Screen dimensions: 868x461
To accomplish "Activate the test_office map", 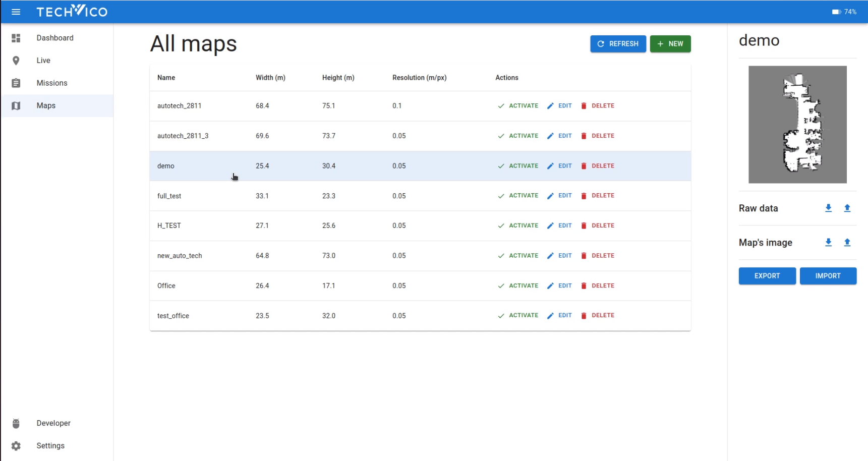I will pos(518,315).
